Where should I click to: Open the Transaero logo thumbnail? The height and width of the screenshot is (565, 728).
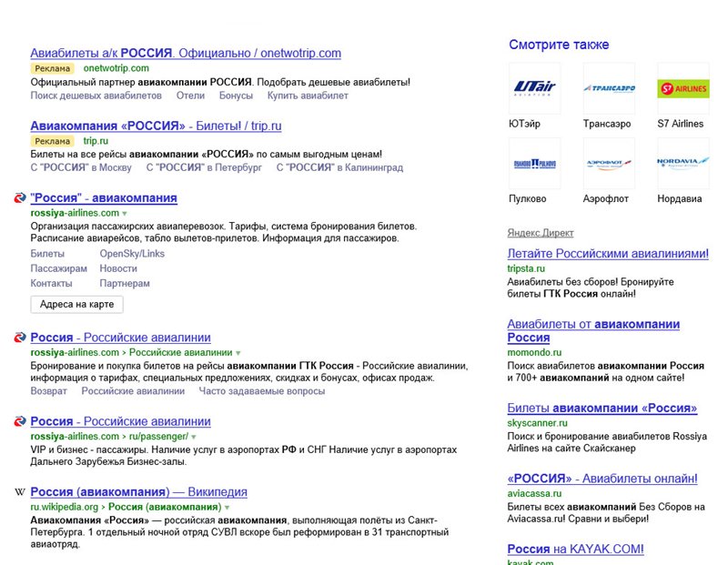click(609, 88)
